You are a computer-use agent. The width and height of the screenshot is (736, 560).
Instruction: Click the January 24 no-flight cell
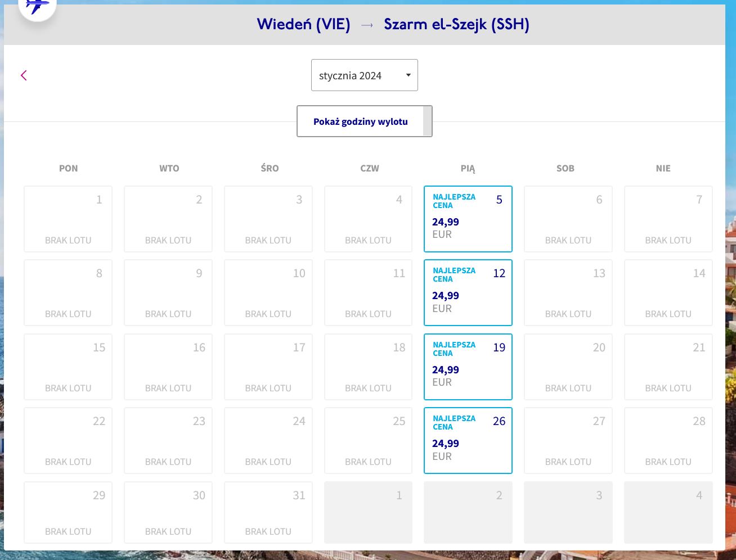268,440
